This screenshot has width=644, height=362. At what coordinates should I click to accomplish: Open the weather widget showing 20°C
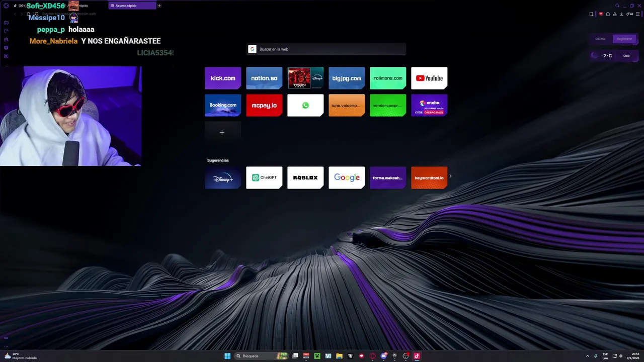coord(20,356)
